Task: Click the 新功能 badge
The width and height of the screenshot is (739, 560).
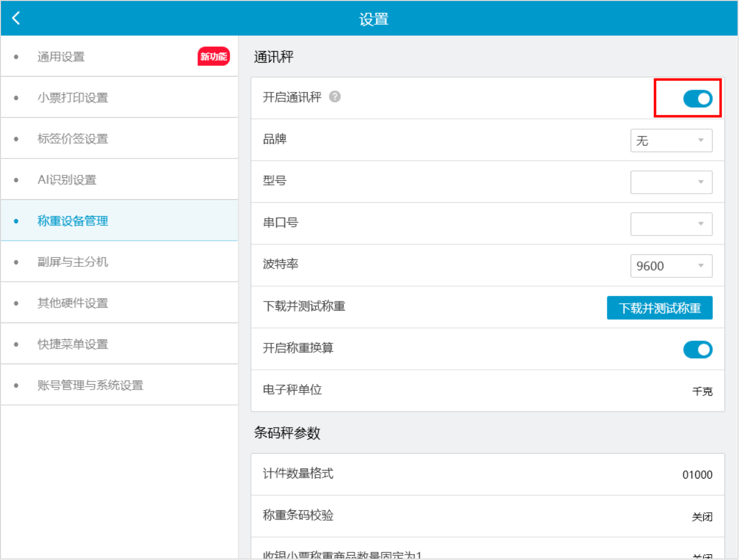Action: [214, 56]
